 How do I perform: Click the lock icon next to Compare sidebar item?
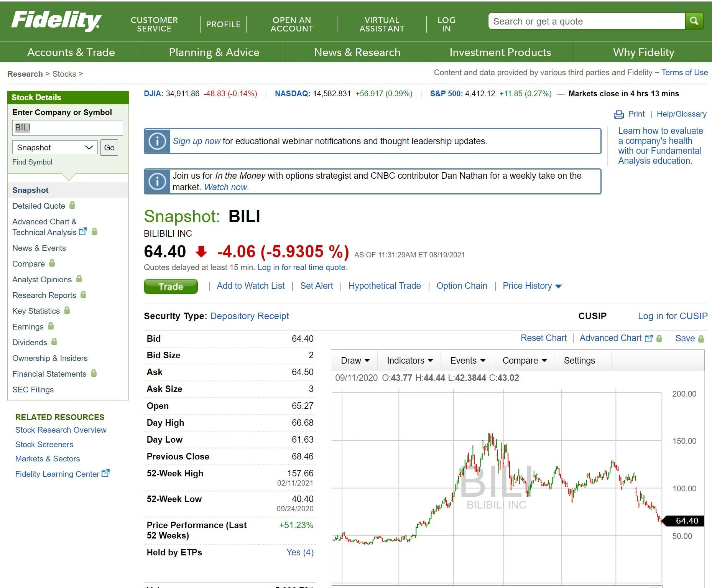click(x=52, y=263)
